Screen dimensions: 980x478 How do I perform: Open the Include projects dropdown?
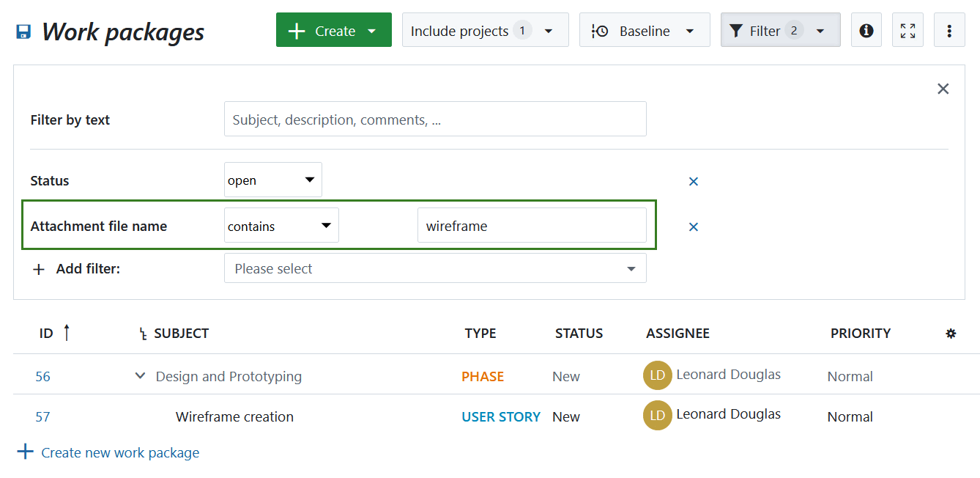tap(485, 30)
